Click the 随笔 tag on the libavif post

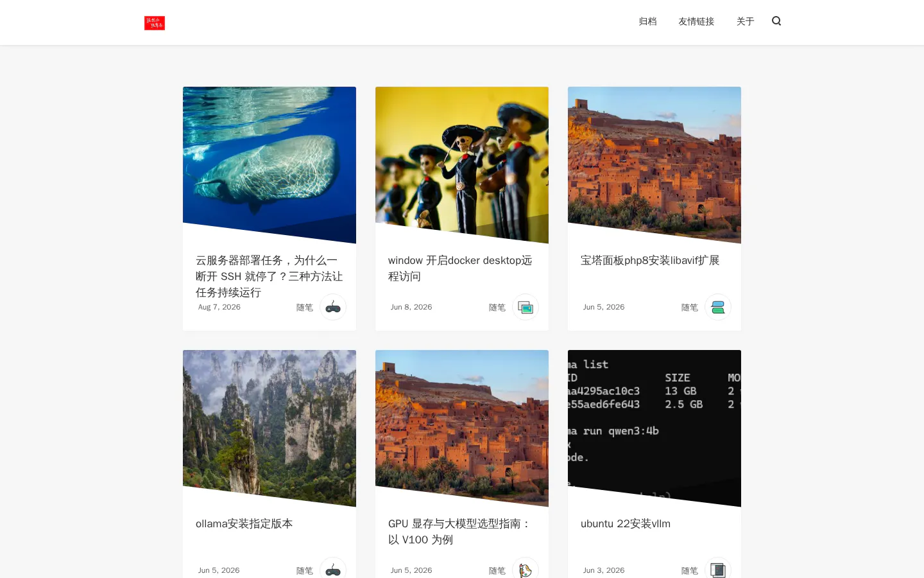(690, 308)
